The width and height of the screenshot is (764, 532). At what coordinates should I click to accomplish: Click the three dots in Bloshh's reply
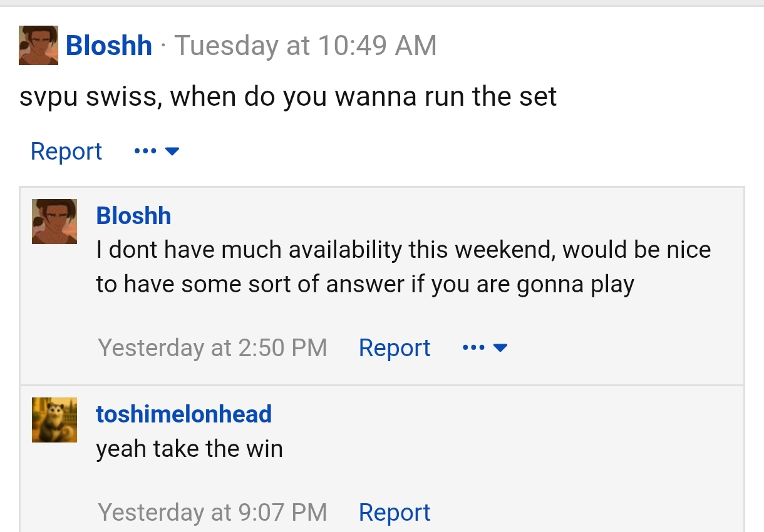[x=473, y=347]
